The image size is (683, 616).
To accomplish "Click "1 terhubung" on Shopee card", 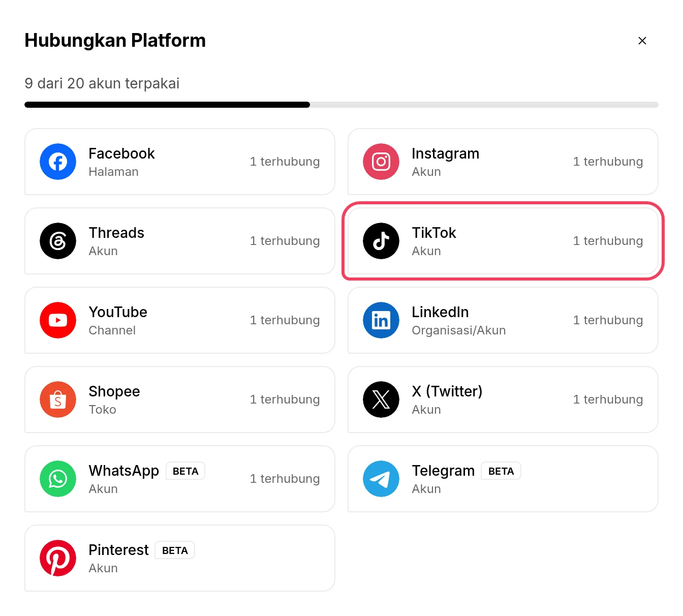I will click(x=285, y=399).
